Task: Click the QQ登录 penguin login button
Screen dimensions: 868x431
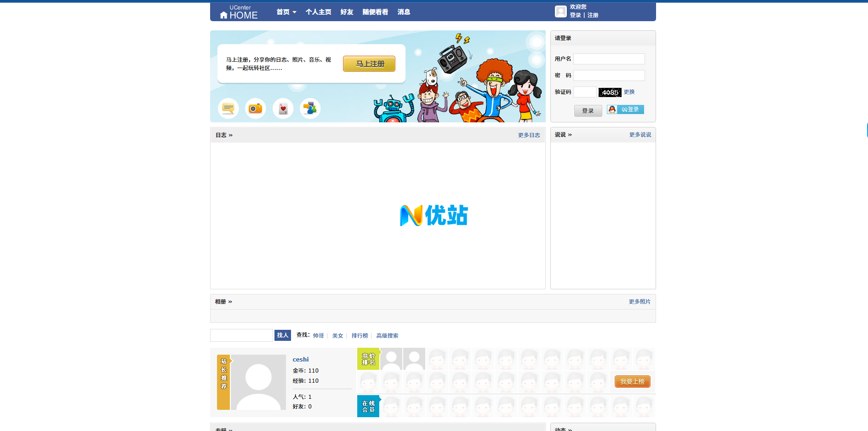Action: pos(625,109)
